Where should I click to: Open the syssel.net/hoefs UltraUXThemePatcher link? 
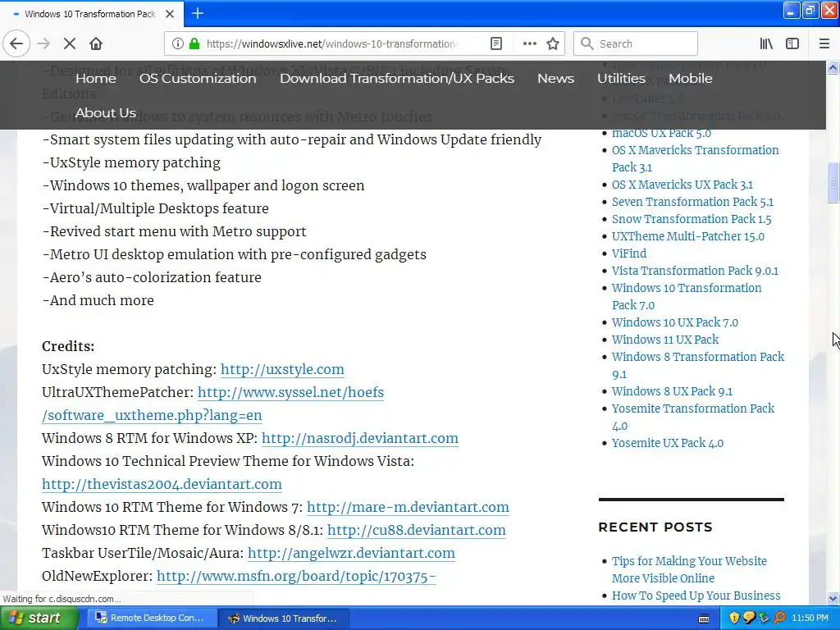click(291, 393)
